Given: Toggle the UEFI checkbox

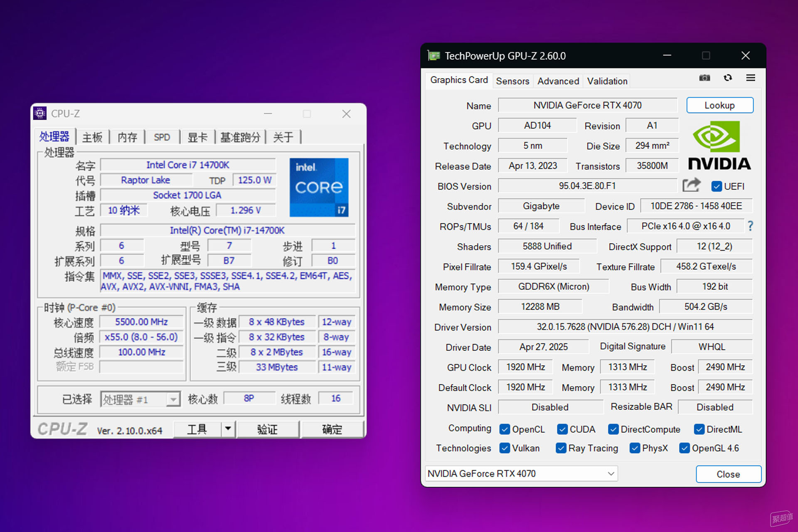Looking at the screenshot, I should click(717, 186).
